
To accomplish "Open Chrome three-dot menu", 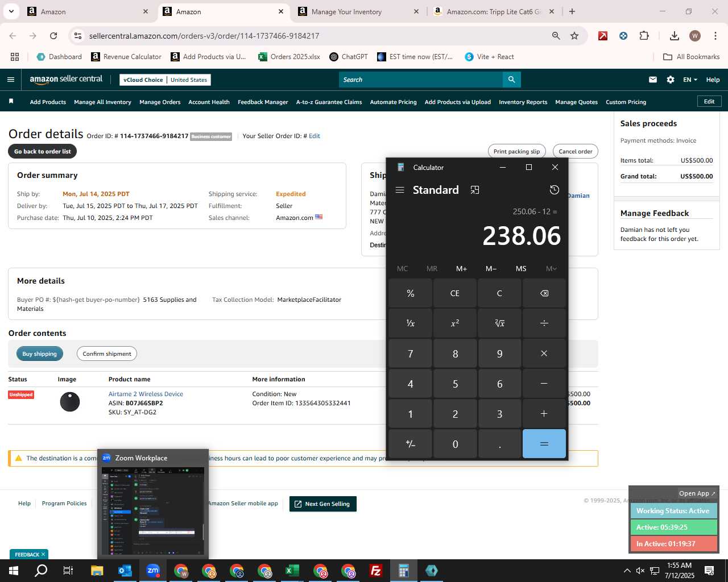I will (714, 36).
